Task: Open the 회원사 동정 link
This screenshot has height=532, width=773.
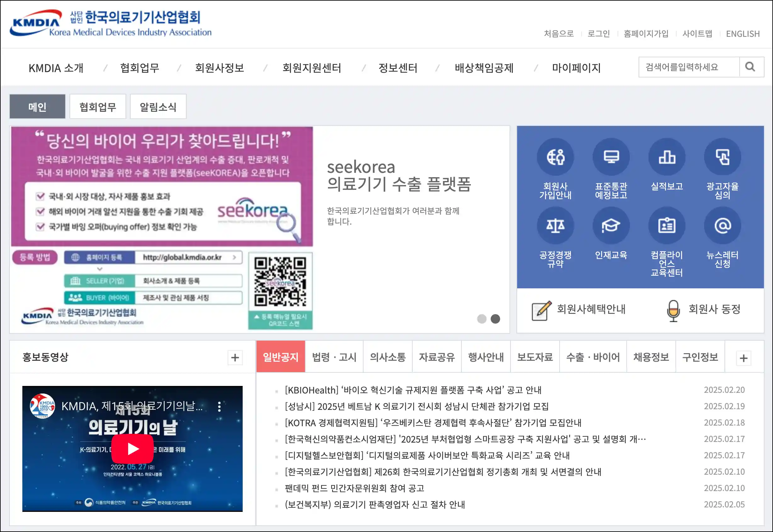Action: [x=714, y=309]
